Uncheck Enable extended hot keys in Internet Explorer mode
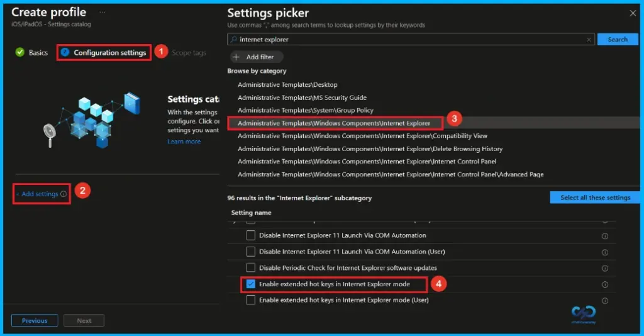 pos(250,284)
